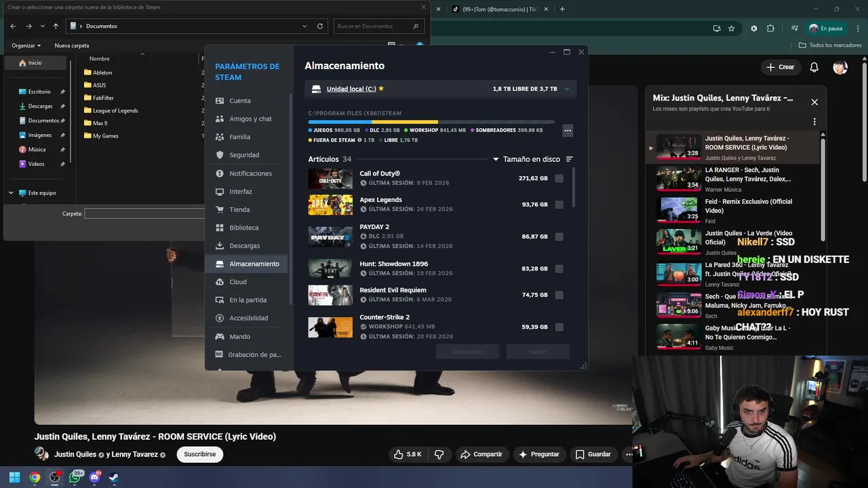
Task: Go to Seguridad settings
Action: (x=244, y=155)
